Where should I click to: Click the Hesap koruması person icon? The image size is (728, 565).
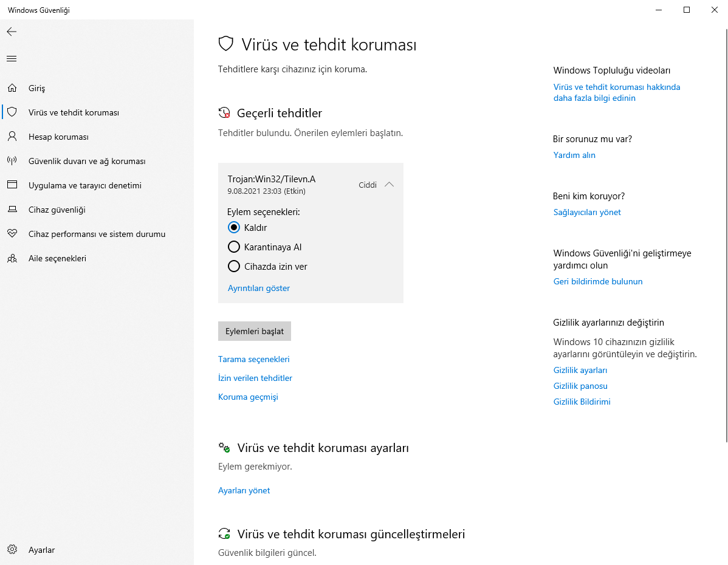click(12, 137)
